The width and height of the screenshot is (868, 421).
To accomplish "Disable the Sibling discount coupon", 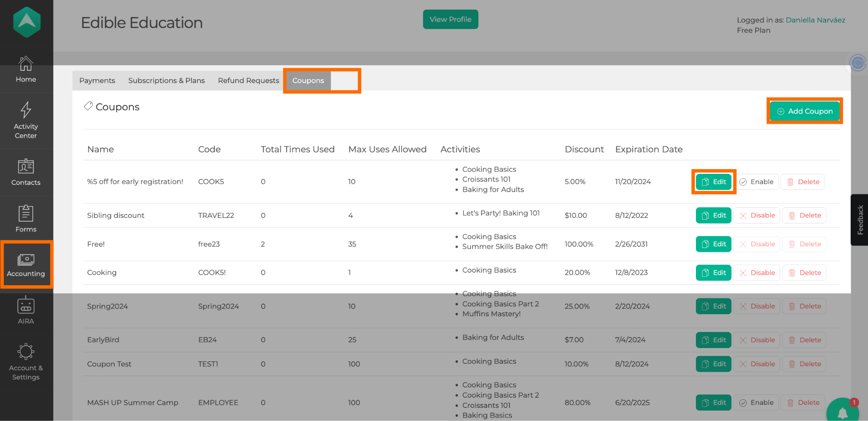I will tap(757, 215).
